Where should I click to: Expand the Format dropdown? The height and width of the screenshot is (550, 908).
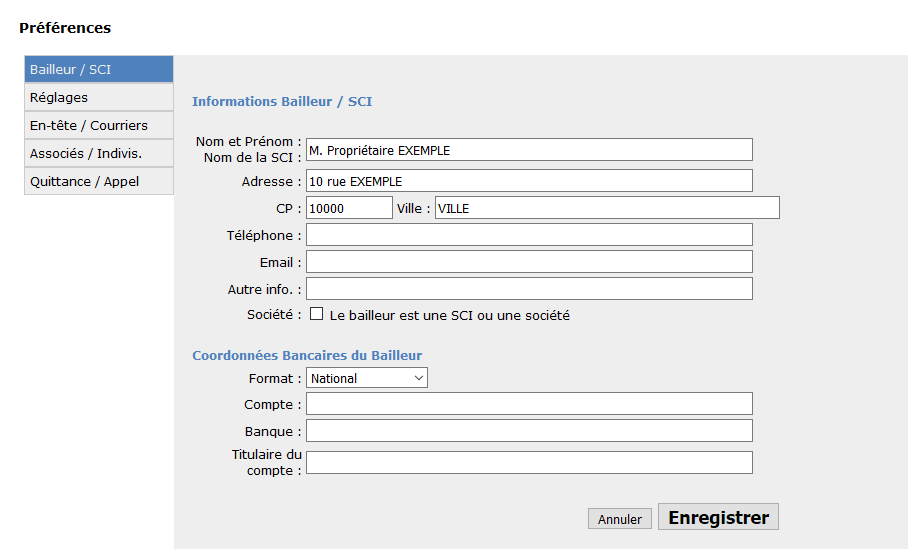(x=366, y=378)
